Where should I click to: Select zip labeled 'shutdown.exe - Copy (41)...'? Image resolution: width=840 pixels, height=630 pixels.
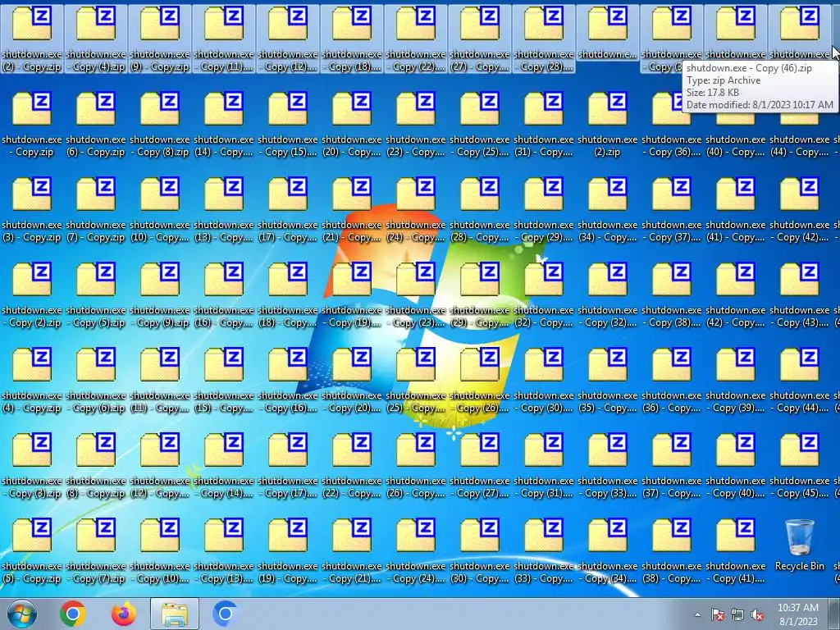pyautogui.click(x=736, y=550)
